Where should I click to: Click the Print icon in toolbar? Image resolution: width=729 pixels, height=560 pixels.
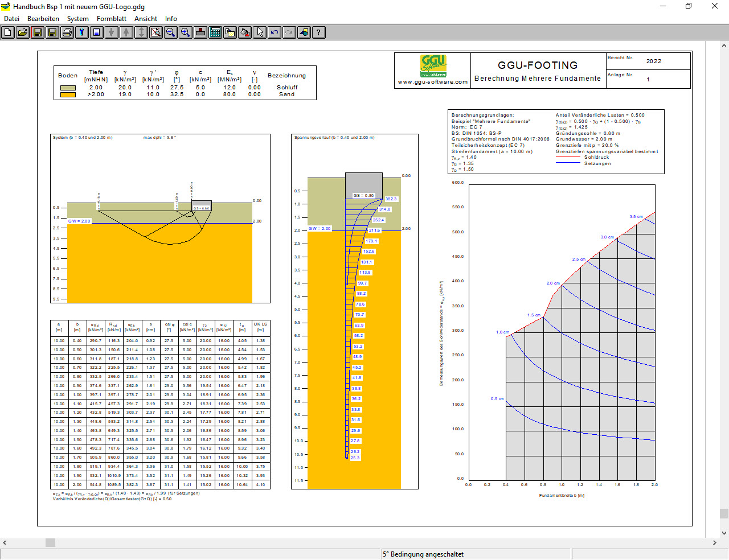tap(67, 32)
